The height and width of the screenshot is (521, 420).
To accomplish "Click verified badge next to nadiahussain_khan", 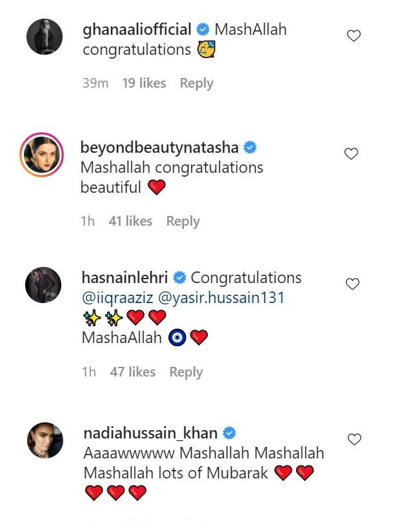I will pyautogui.click(x=229, y=433).
